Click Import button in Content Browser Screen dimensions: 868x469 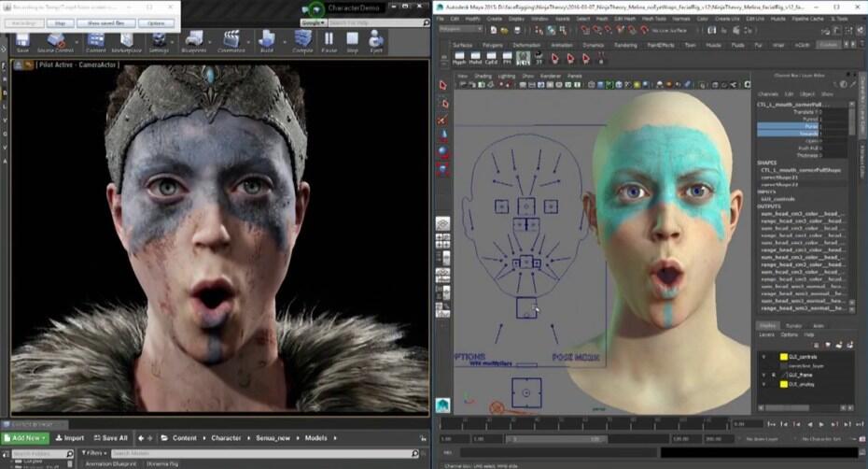point(70,438)
